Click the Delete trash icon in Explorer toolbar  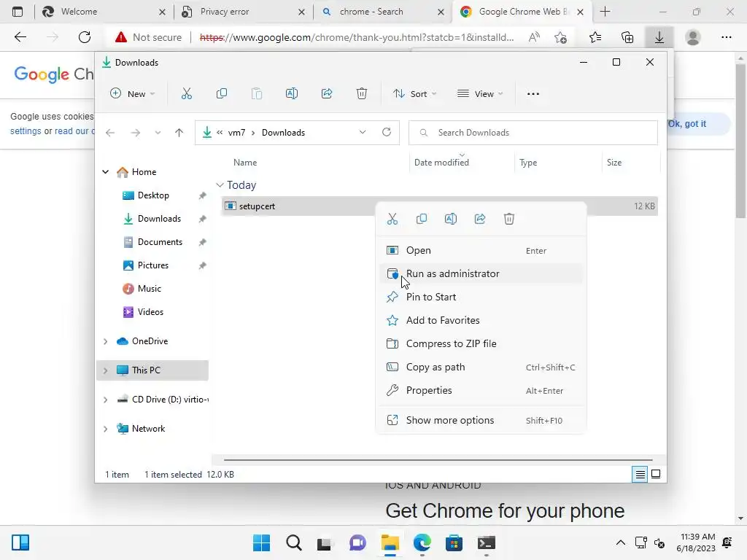coord(362,94)
